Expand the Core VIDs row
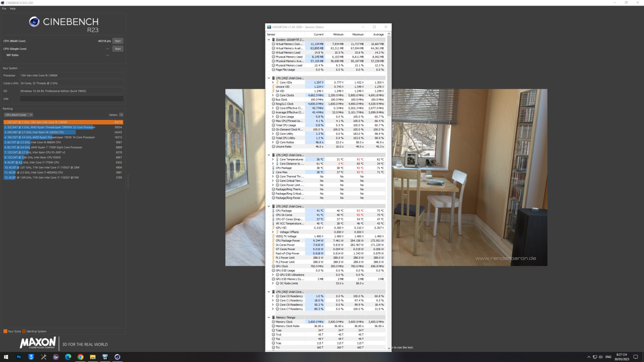The height and width of the screenshot is (362, 644). pyautogui.click(x=273, y=82)
